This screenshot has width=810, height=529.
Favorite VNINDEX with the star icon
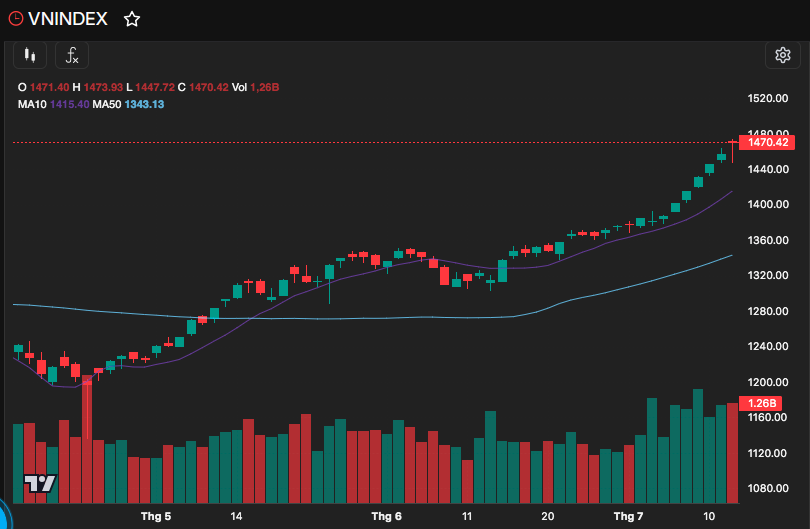[x=132, y=20]
